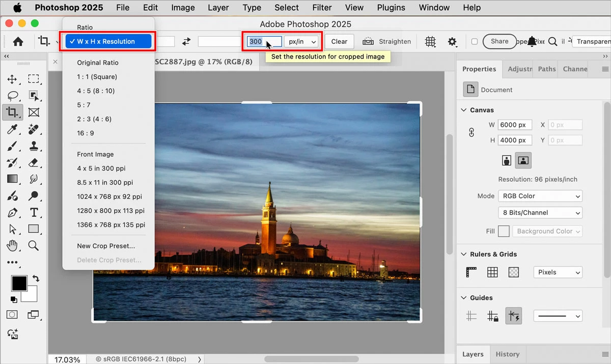
Task: Select the Horizontal Type tool
Action: pos(34,212)
